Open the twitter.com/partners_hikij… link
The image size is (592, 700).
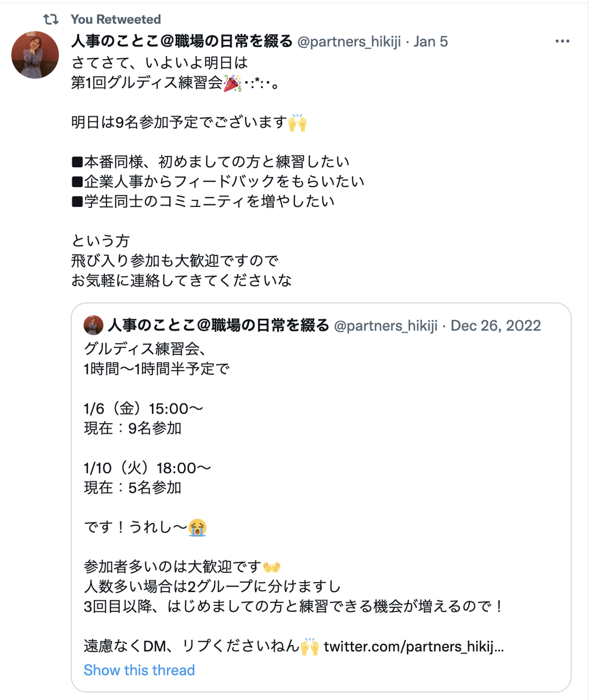[413, 647]
